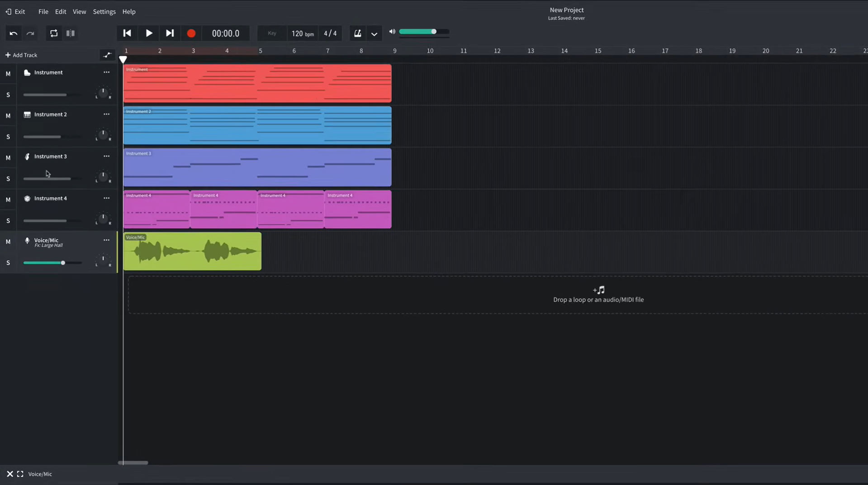This screenshot has width=868, height=485.
Task: Click the metronome icon in the transport bar
Action: (357, 33)
